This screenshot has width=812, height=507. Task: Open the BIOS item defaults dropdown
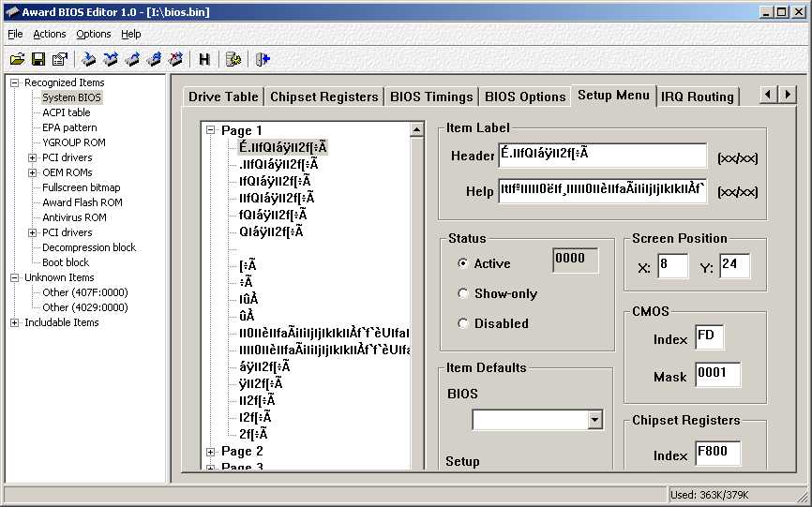point(595,420)
